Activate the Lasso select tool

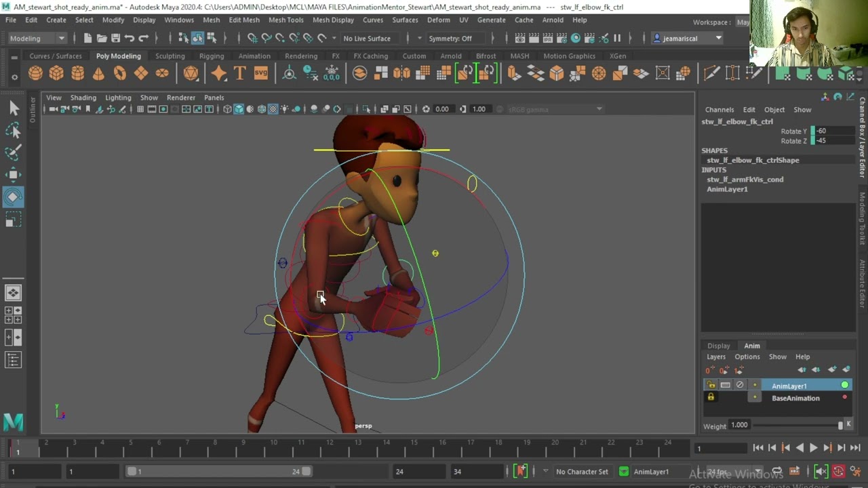pyautogui.click(x=14, y=130)
